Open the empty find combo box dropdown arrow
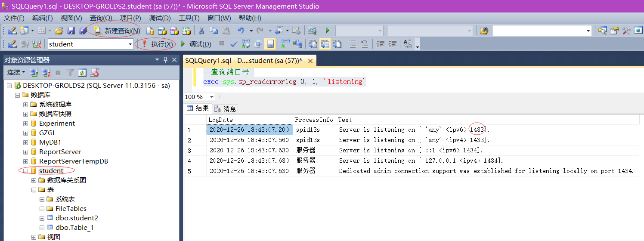Image resolution: width=644 pixels, height=241 pixels. click(588, 31)
